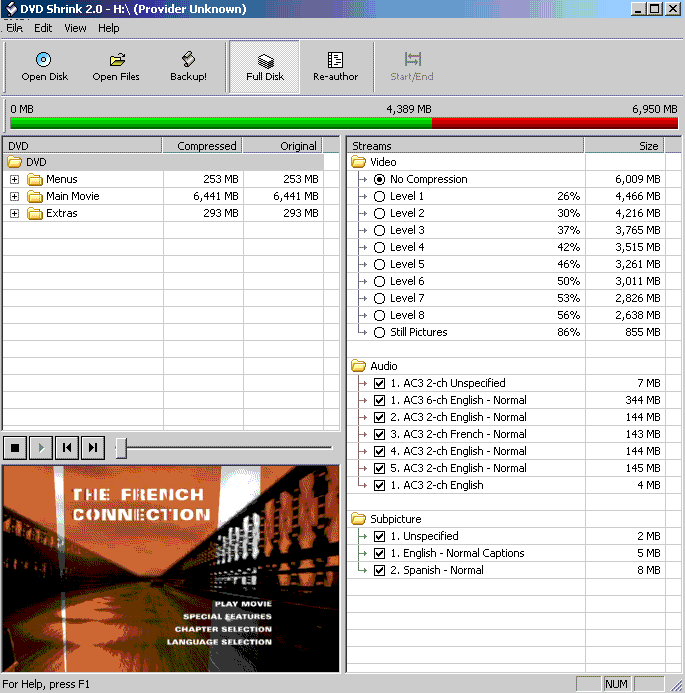This screenshot has height=693, width=685.
Task: Pick Level 5 compression
Action: [379, 264]
